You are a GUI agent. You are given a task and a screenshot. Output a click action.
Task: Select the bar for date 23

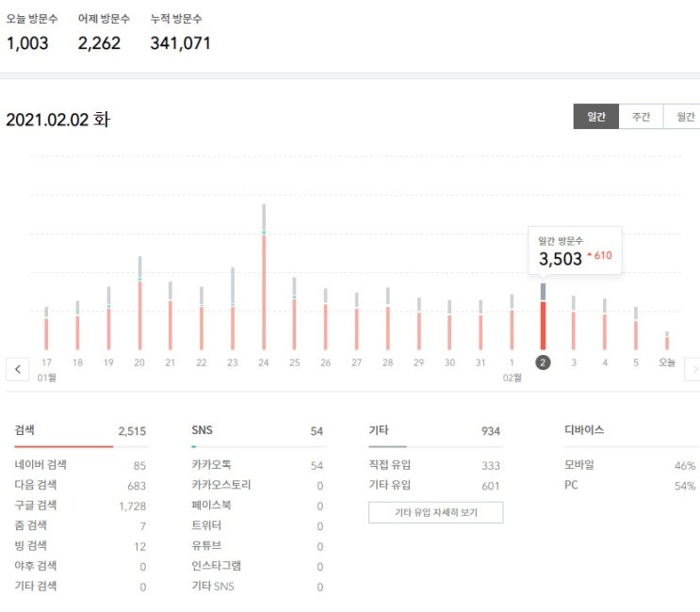[233, 308]
